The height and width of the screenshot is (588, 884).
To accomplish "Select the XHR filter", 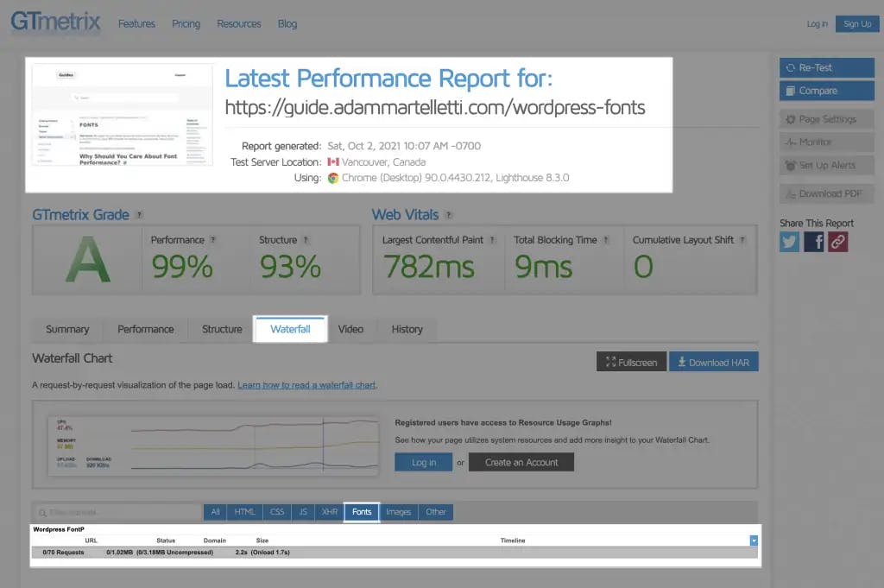I will point(329,512).
